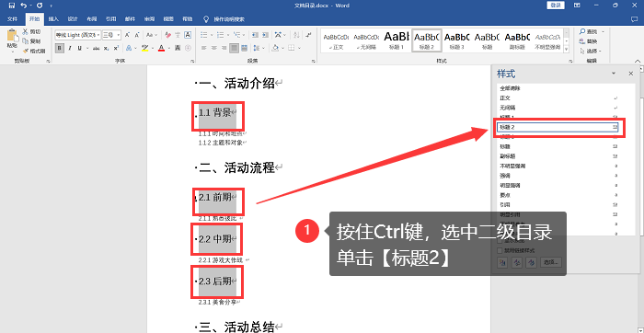Justify text alignment
This screenshot has height=333, width=644.
tap(234, 48)
